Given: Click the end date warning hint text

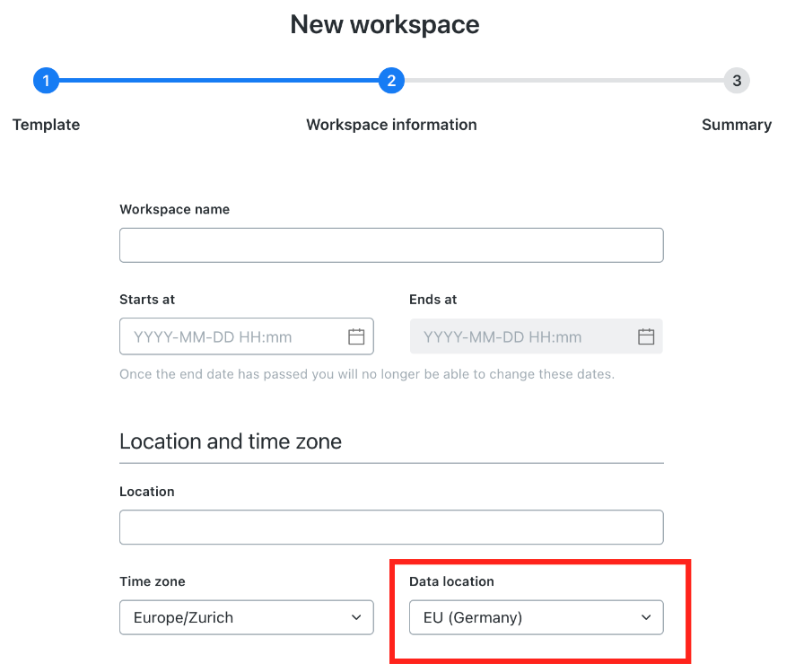Looking at the screenshot, I should click(367, 374).
